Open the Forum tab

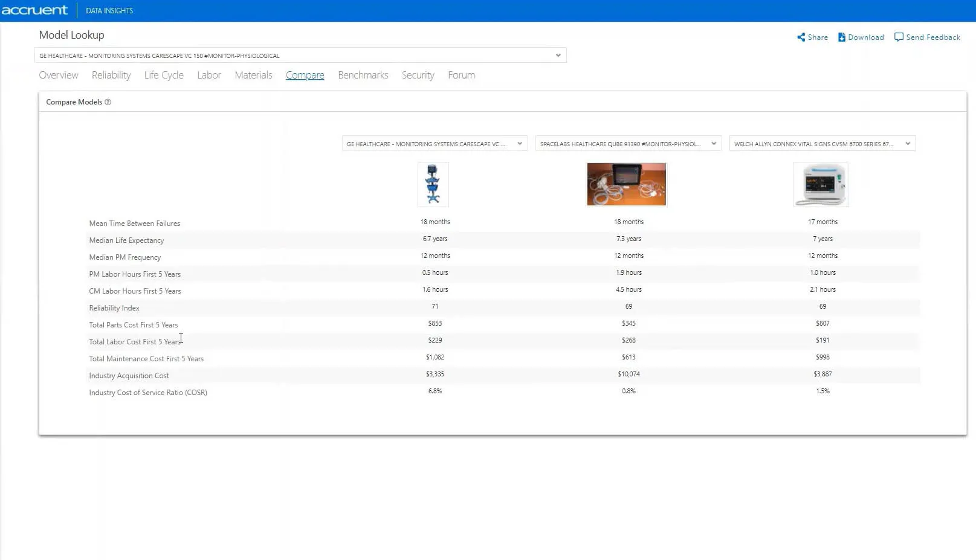(461, 76)
